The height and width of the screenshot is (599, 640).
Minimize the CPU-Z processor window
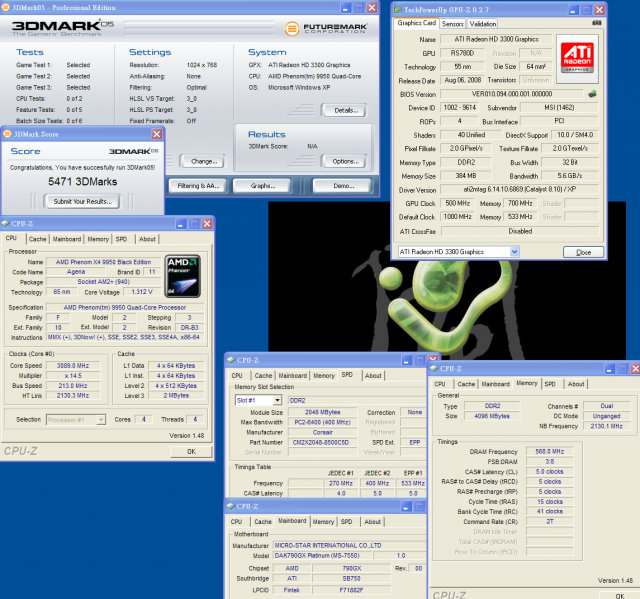coord(181,224)
